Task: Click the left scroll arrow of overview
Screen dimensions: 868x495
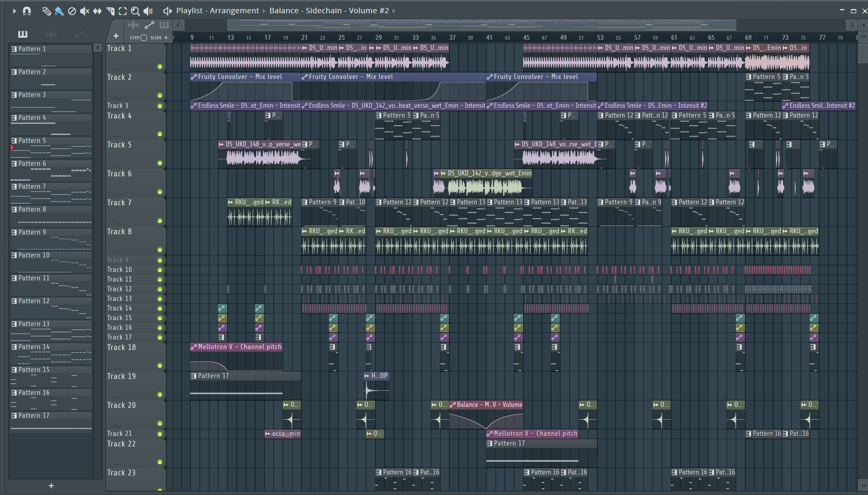Action: pos(178,25)
